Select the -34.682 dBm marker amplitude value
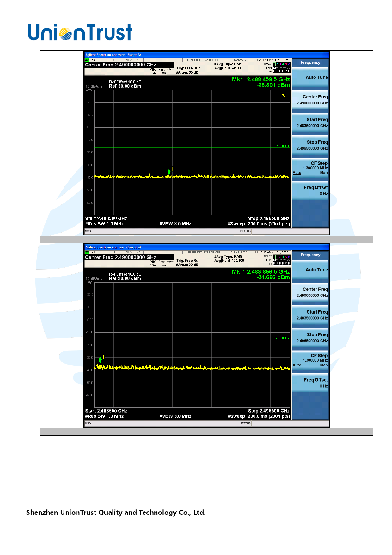The width and height of the screenshot is (392, 555). tap(273, 277)
